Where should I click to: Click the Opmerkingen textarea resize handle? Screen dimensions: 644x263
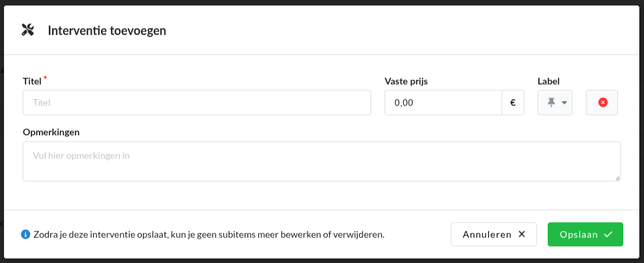tap(618, 179)
